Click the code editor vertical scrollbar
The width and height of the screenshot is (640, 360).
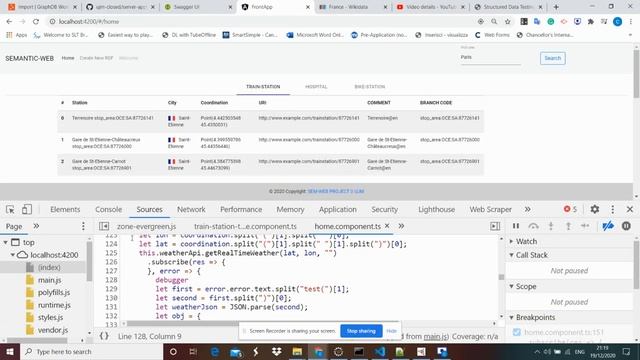[501, 278]
